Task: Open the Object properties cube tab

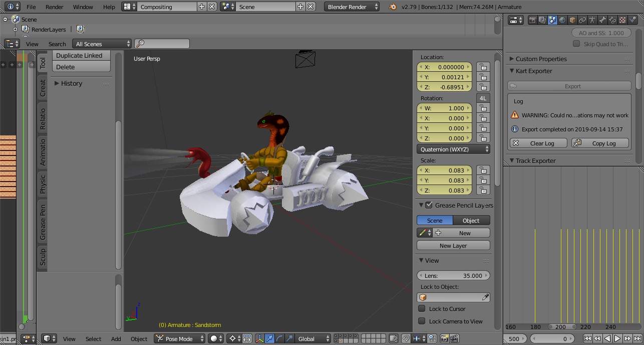Action: (572, 20)
